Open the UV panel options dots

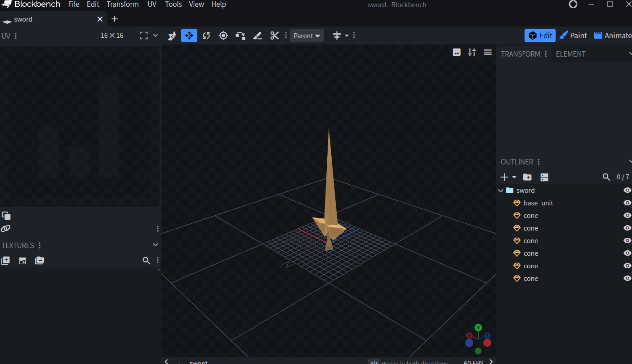16,36
